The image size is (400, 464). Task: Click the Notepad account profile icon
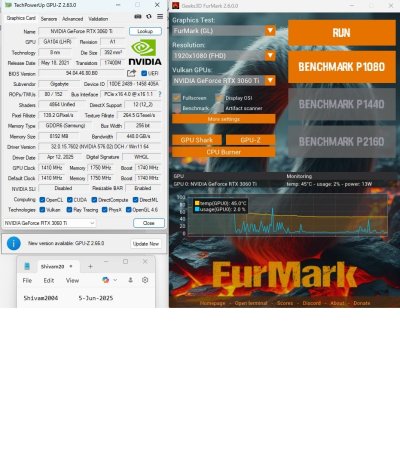tap(131, 280)
